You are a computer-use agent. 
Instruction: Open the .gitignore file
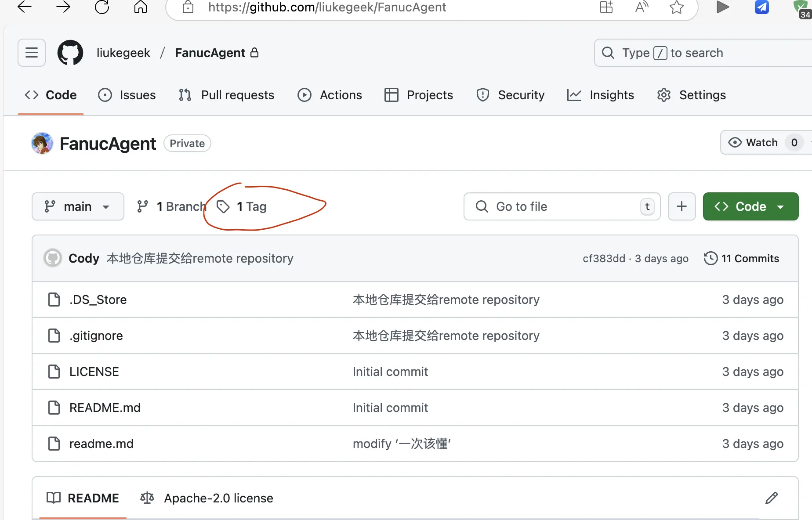point(96,336)
